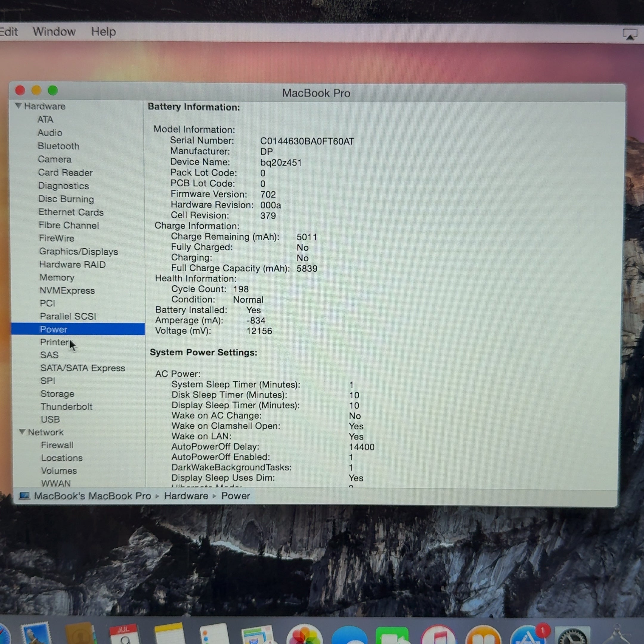Select Card Reader in the sidebar
This screenshot has height=644, width=644.
tap(65, 173)
